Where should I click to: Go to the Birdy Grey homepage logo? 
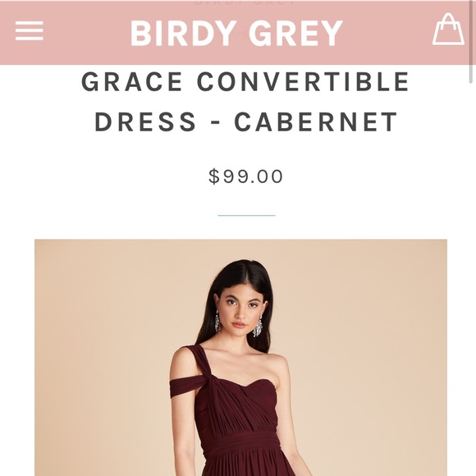pyautogui.click(x=237, y=33)
